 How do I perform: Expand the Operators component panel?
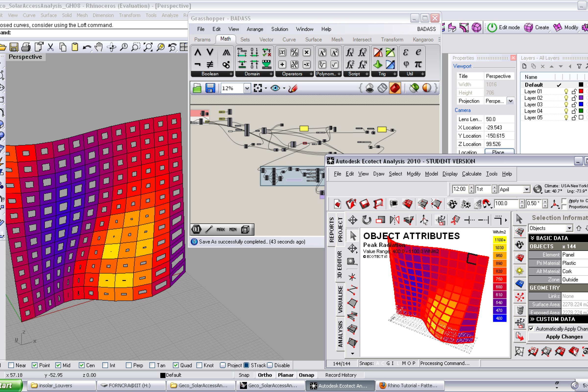(311, 74)
